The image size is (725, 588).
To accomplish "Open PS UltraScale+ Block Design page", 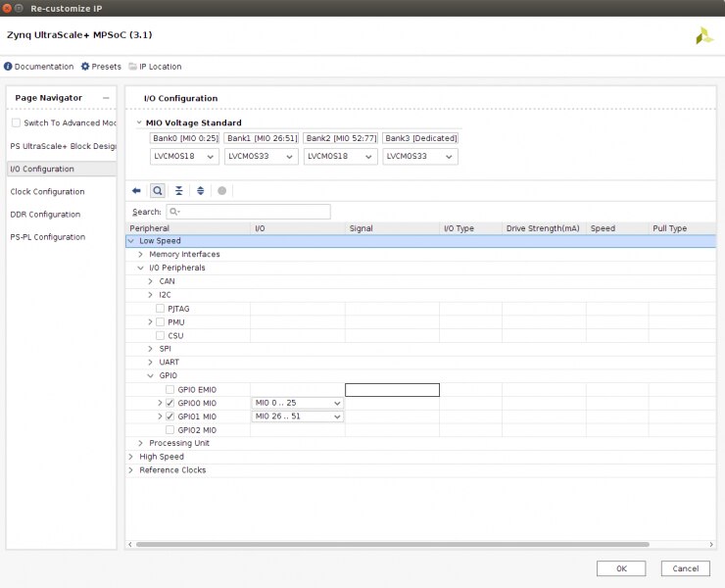I will click(x=62, y=146).
